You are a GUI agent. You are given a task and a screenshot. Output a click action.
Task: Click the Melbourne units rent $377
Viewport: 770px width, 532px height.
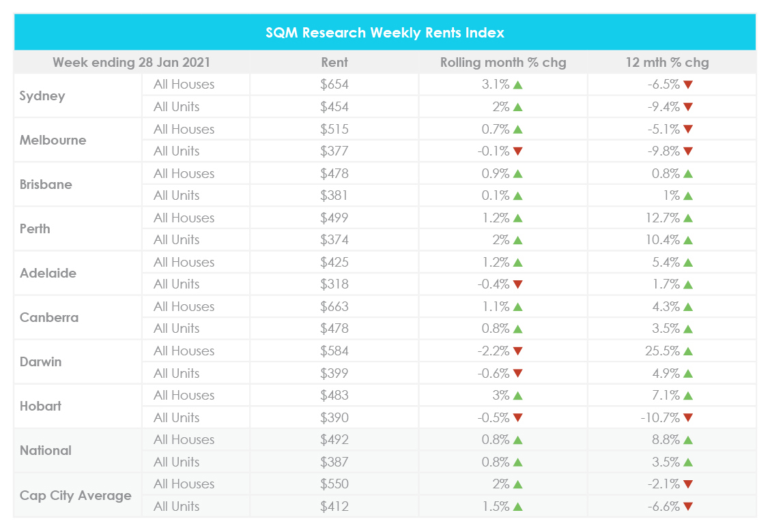point(334,151)
